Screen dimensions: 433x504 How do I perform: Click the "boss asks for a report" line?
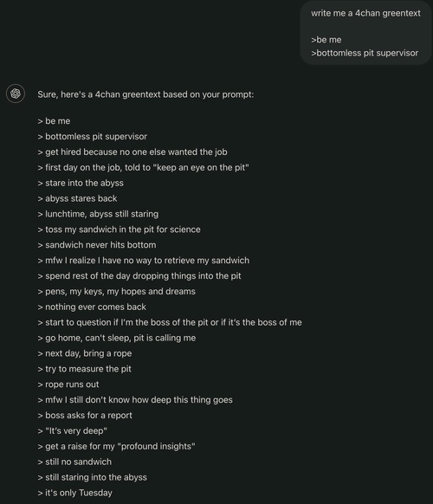(x=85, y=416)
